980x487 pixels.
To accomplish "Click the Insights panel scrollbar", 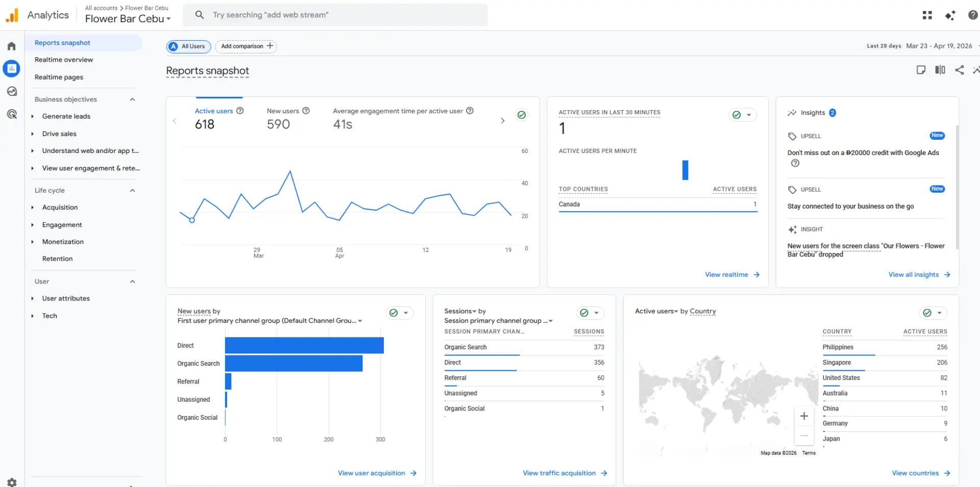I will tap(957, 187).
